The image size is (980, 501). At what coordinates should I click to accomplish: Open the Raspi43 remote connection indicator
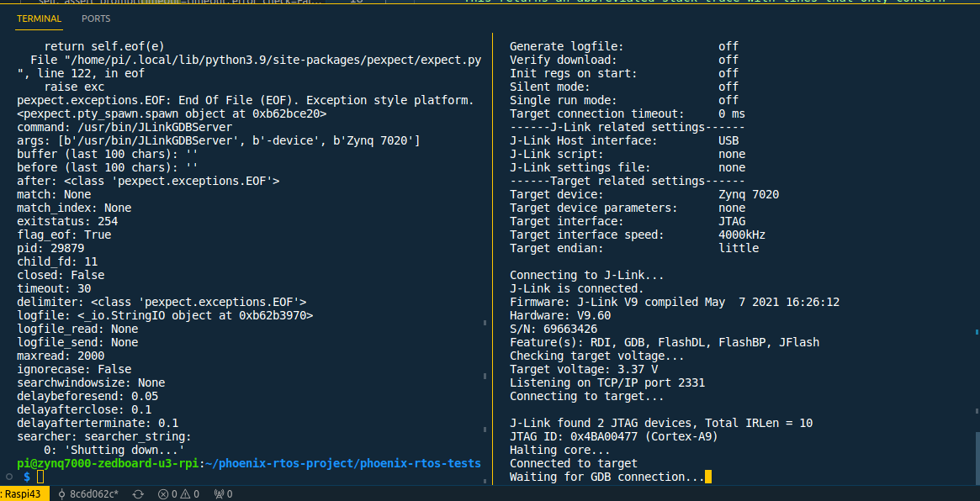23,494
